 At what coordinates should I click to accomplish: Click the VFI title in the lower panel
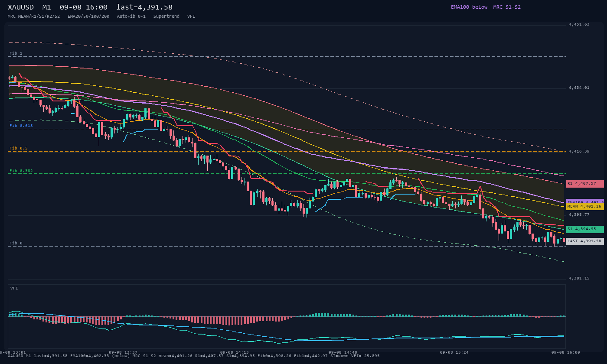[14, 288]
